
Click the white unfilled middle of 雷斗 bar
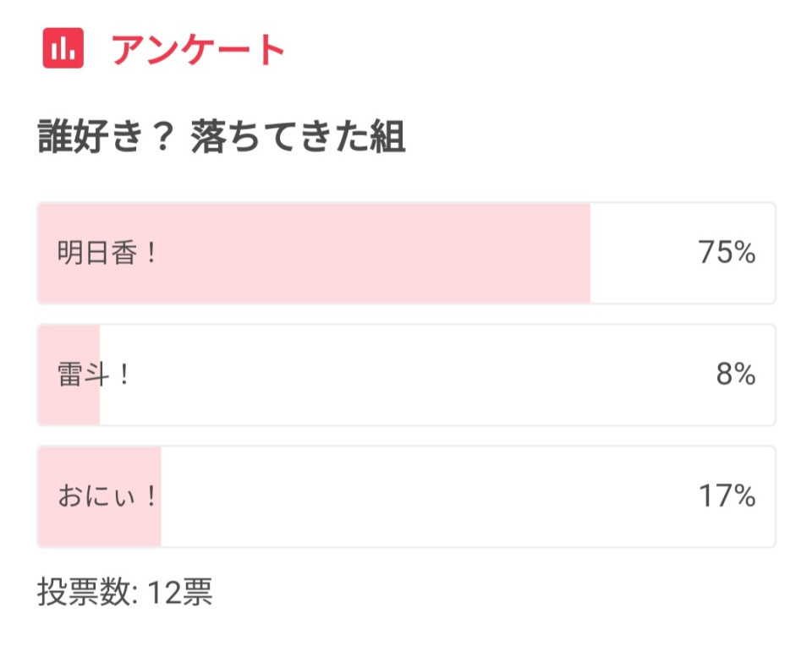click(406, 375)
